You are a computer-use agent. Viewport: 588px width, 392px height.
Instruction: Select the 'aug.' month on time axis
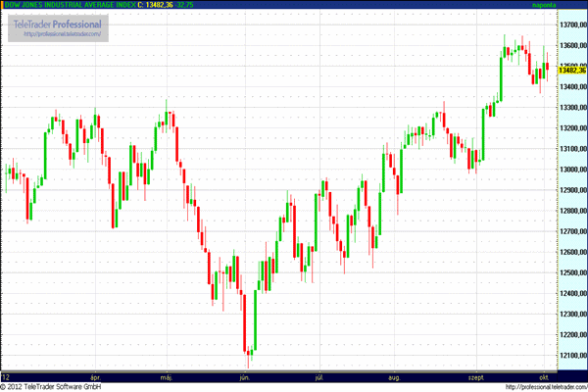[394, 375]
